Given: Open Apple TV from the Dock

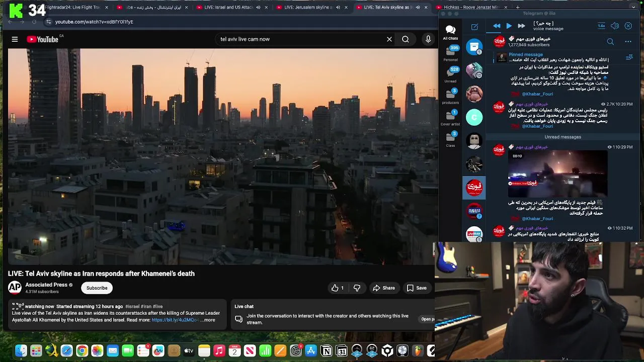Looking at the screenshot, I should [189, 351].
